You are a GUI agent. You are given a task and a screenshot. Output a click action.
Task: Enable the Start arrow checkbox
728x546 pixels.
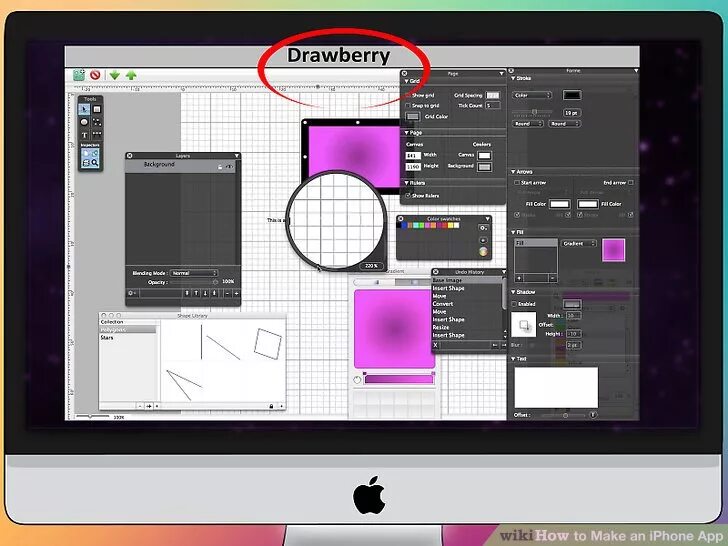pos(517,182)
